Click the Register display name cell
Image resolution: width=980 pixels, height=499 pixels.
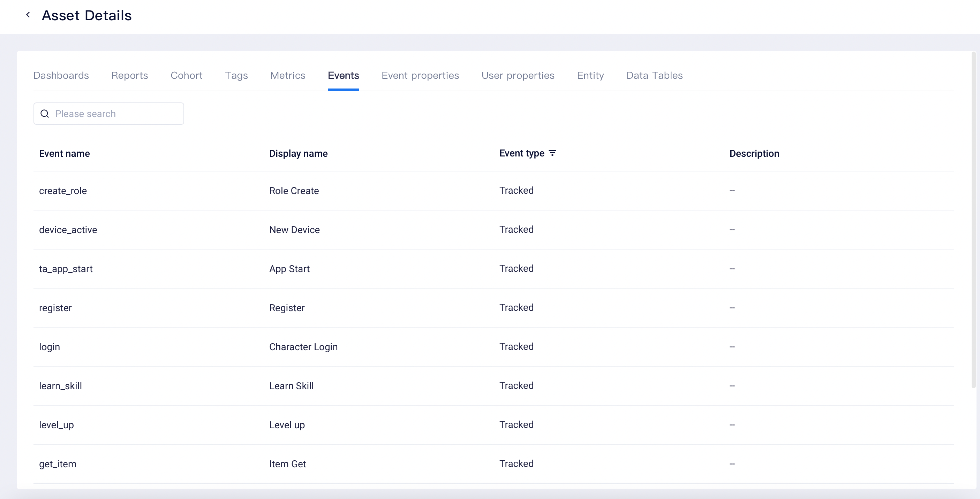point(287,308)
